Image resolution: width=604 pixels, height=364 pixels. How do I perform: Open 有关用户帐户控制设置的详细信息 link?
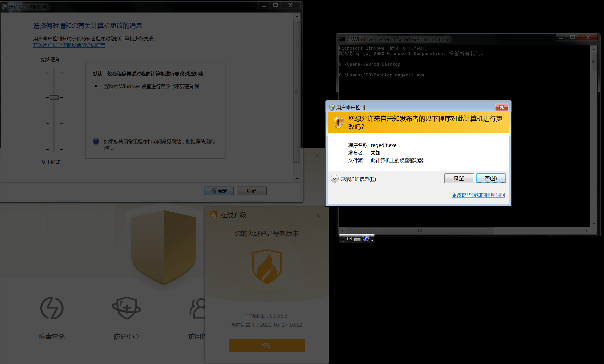pyautogui.click(x=69, y=45)
